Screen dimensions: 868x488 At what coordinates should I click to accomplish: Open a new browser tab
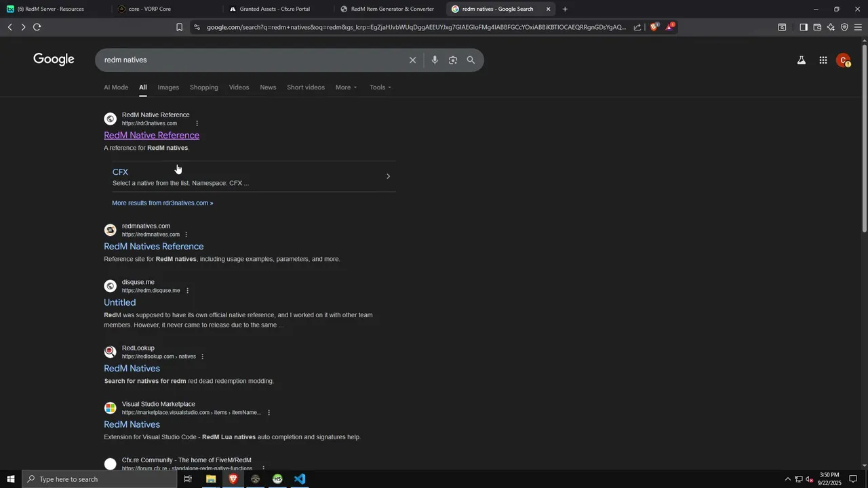coord(565,9)
